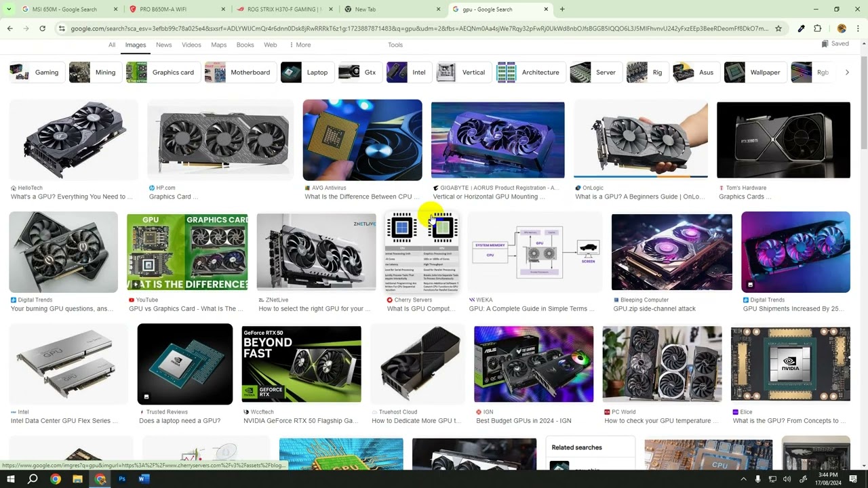Open 'Does a laptop need a GPU?' link
Screen dimensions: 868x488
(x=180, y=421)
